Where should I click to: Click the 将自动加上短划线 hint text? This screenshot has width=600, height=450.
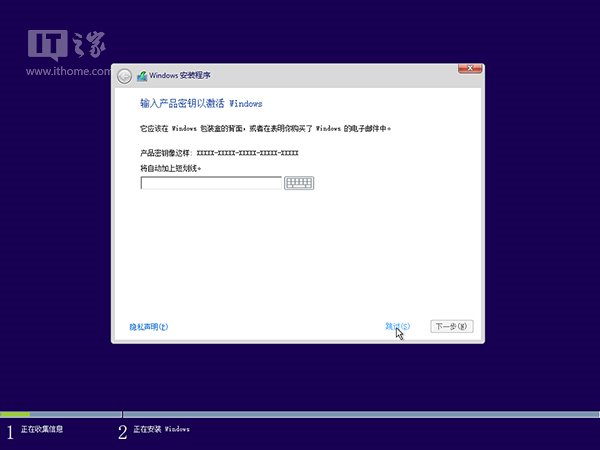pos(171,167)
